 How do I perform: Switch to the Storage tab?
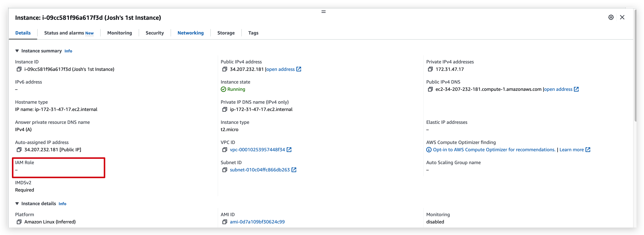226,33
